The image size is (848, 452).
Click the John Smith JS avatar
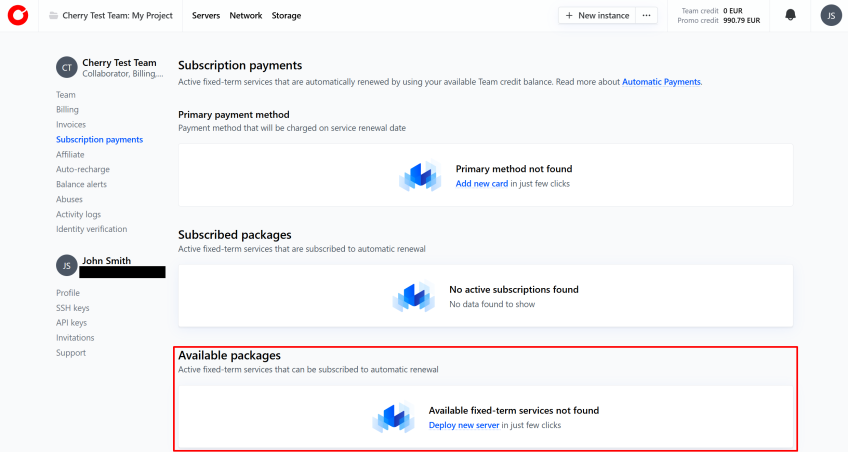[66, 265]
